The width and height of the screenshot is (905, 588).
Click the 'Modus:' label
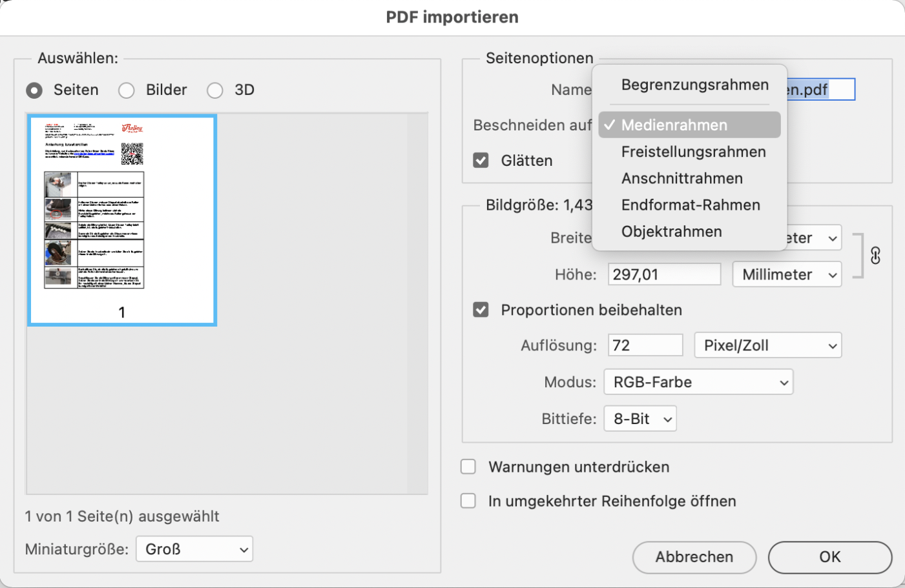click(570, 382)
